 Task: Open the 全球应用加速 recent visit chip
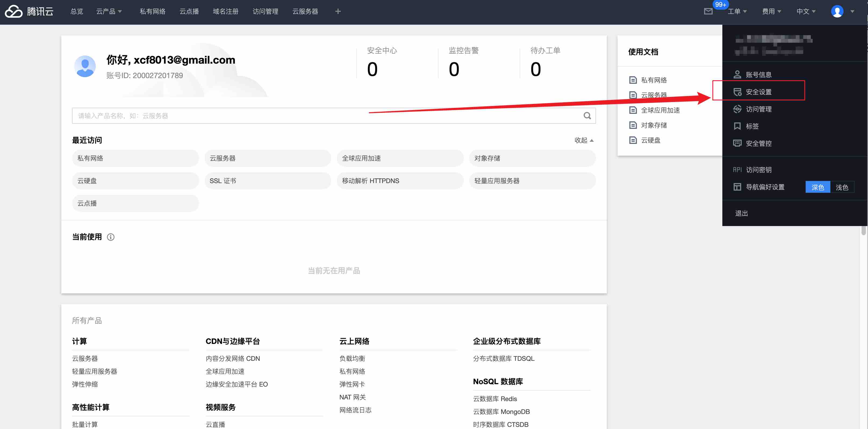(400, 158)
